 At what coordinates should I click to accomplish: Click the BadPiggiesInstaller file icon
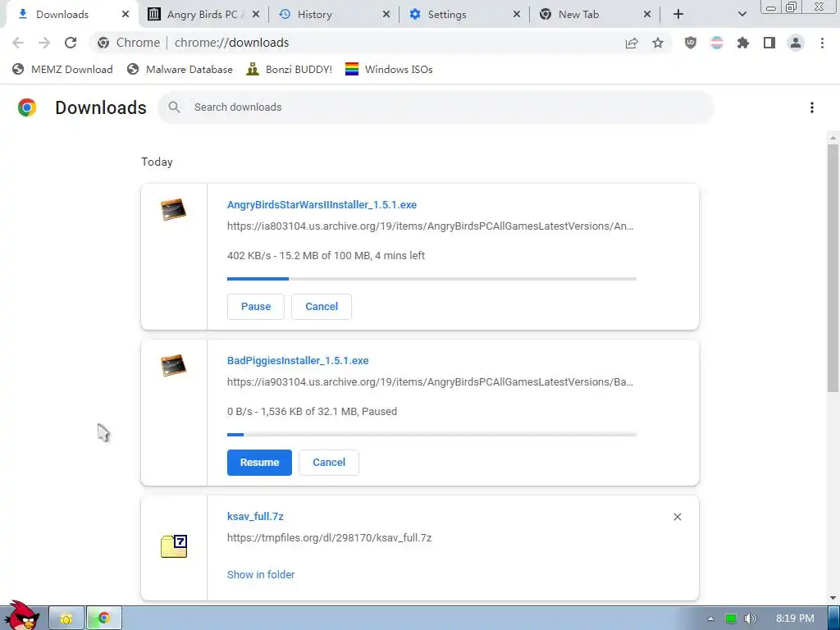coord(174,365)
